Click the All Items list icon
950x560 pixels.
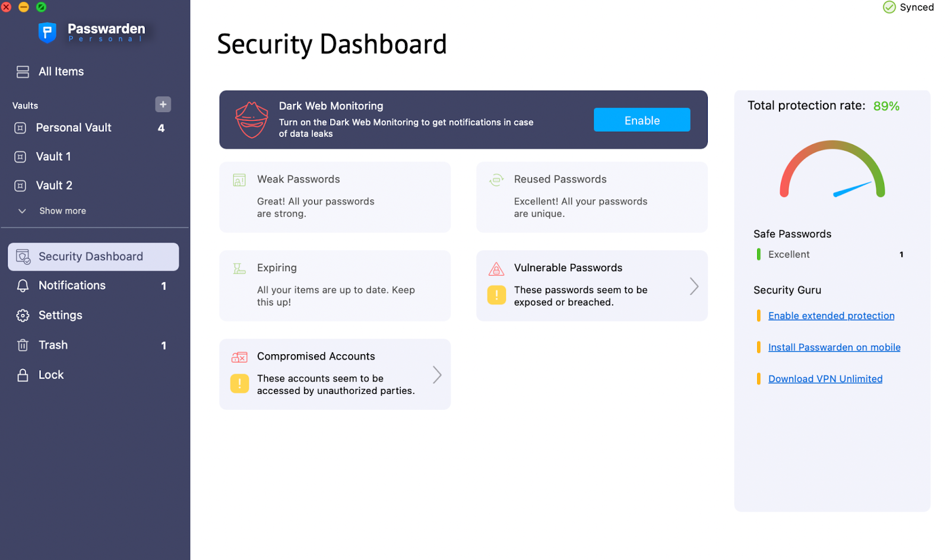pyautogui.click(x=23, y=72)
